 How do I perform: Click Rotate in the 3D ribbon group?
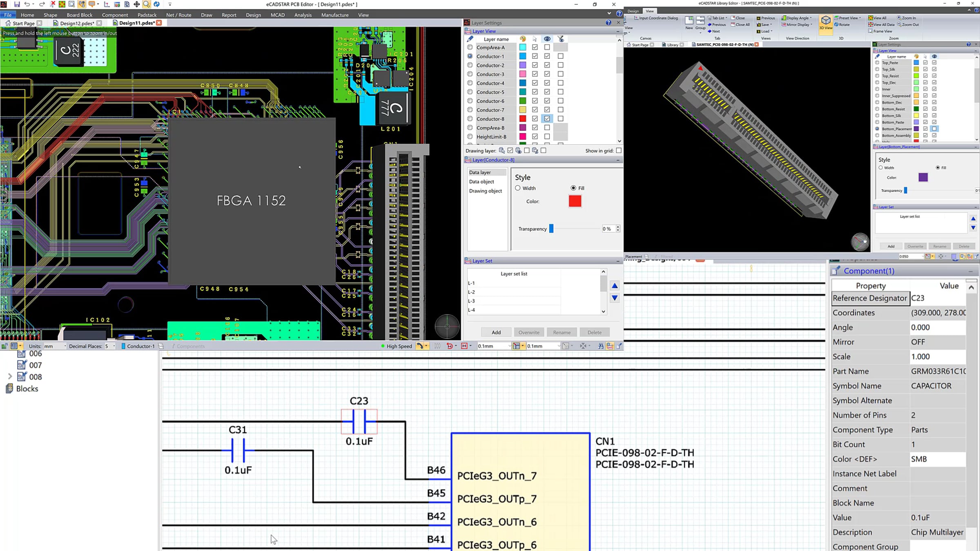click(842, 24)
